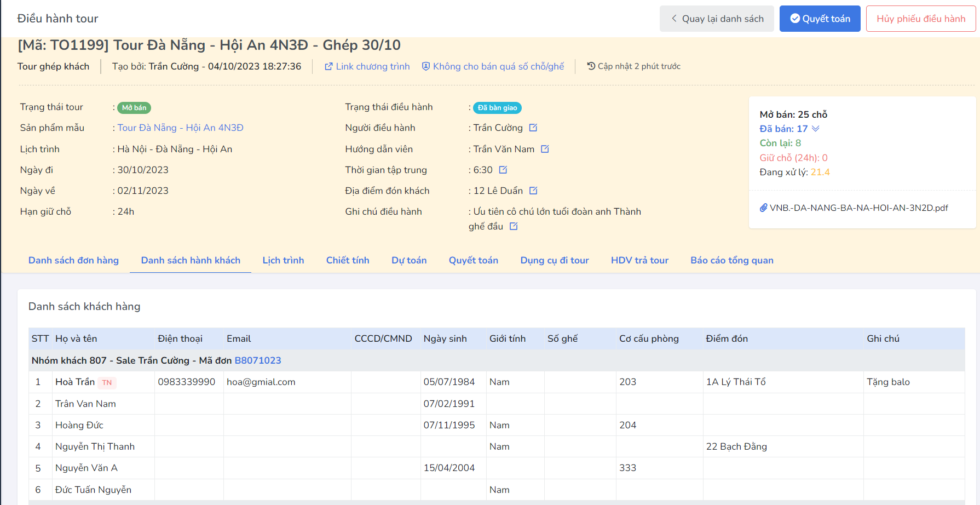Switch to 'Dụng cụ đi tour' tab
The image size is (980, 505).
pyautogui.click(x=555, y=260)
